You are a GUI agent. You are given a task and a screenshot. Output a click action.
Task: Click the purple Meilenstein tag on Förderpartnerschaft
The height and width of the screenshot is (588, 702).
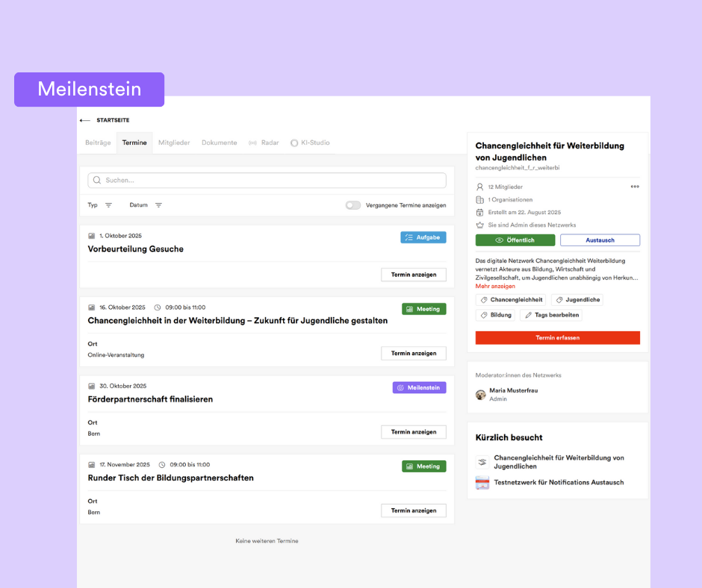[x=419, y=388]
